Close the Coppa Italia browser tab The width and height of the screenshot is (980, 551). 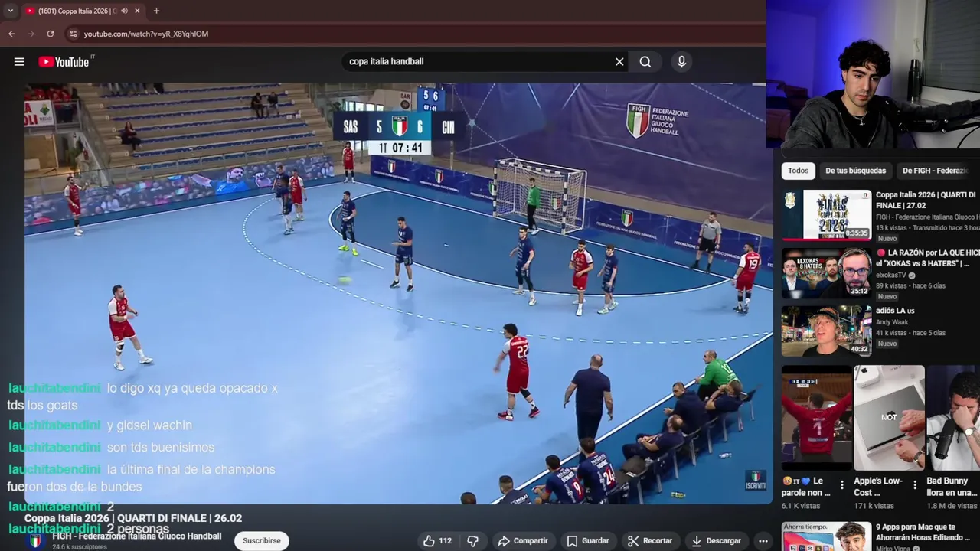tap(138, 11)
